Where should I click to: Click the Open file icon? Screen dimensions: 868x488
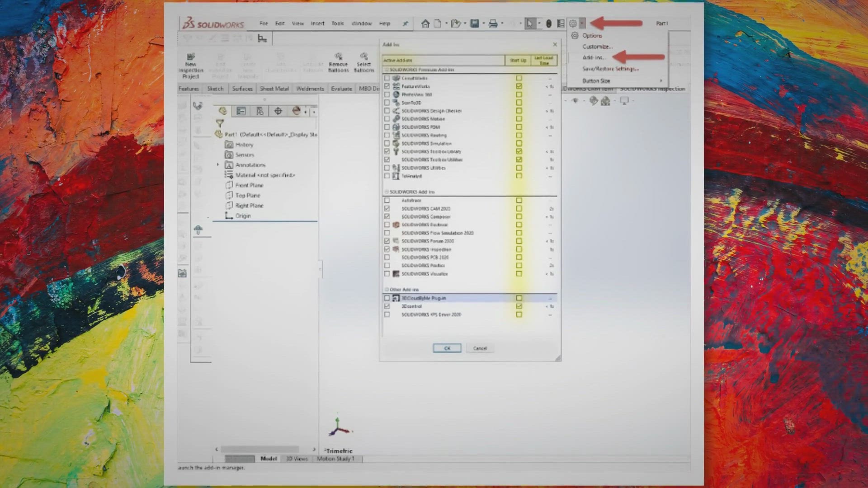[x=455, y=23]
